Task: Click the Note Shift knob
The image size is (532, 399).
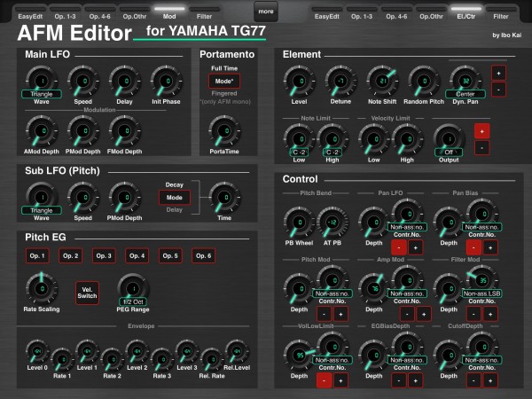Action: click(382, 82)
